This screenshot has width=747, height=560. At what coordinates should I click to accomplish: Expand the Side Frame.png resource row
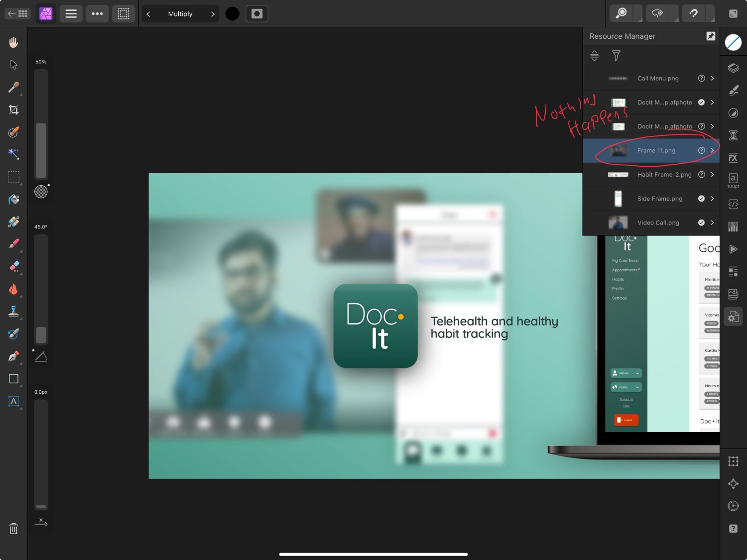point(712,199)
